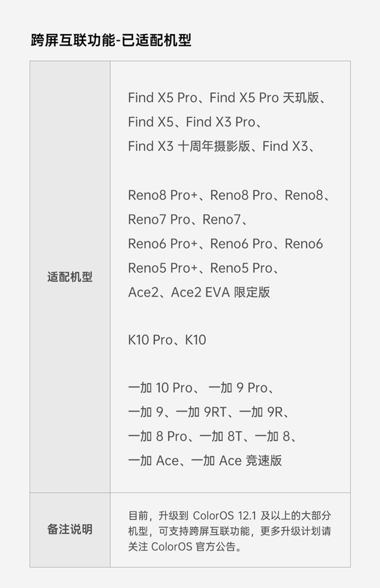This screenshot has width=380, height=588.
Task: Click the Reno6 Pro+ model name
Action: pyautogui.click(x=162, y=244)
